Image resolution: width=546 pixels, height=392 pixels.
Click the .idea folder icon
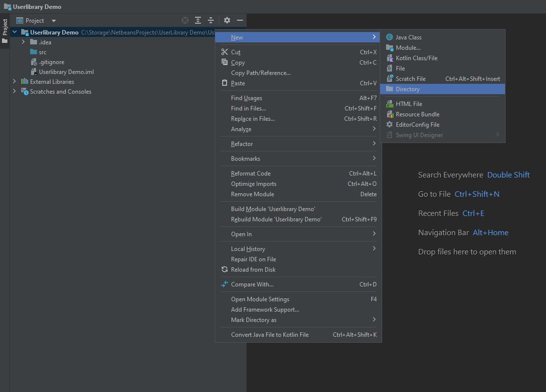tap(34, 42)
